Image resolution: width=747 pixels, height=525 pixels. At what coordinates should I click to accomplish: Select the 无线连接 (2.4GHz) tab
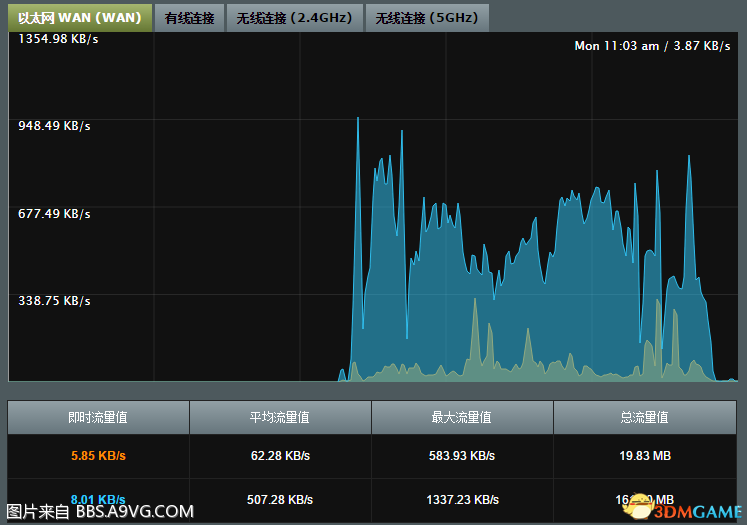point(296,17)
